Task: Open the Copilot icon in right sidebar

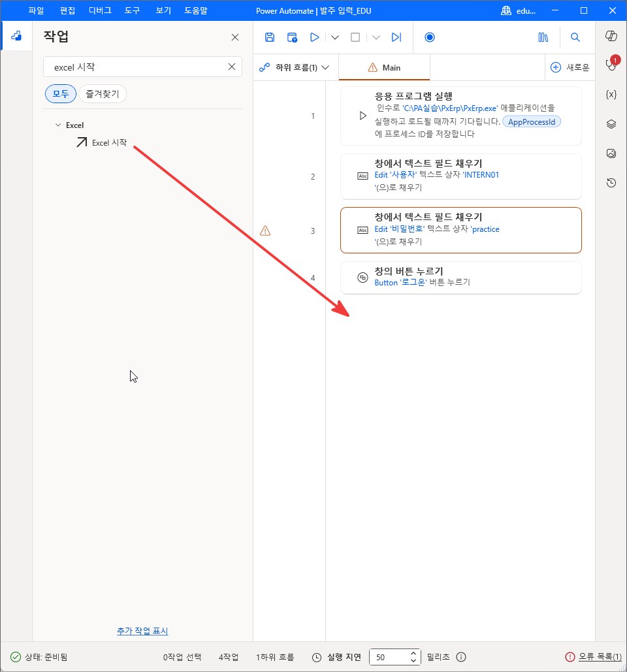Action: (611, 35)
